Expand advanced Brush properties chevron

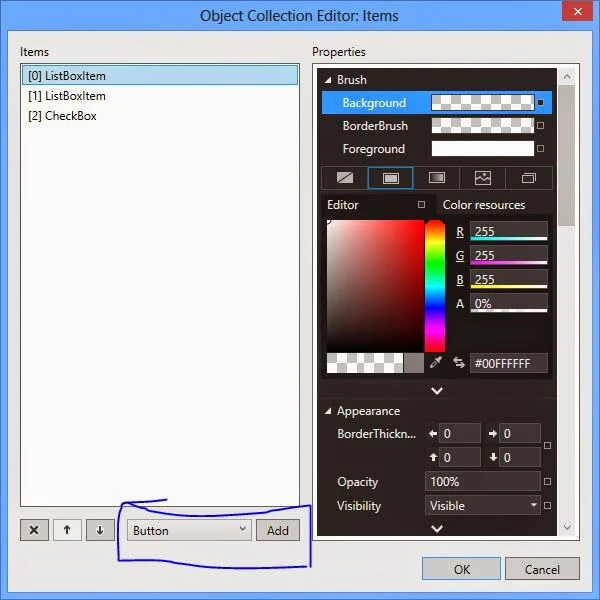pos(437,391)
